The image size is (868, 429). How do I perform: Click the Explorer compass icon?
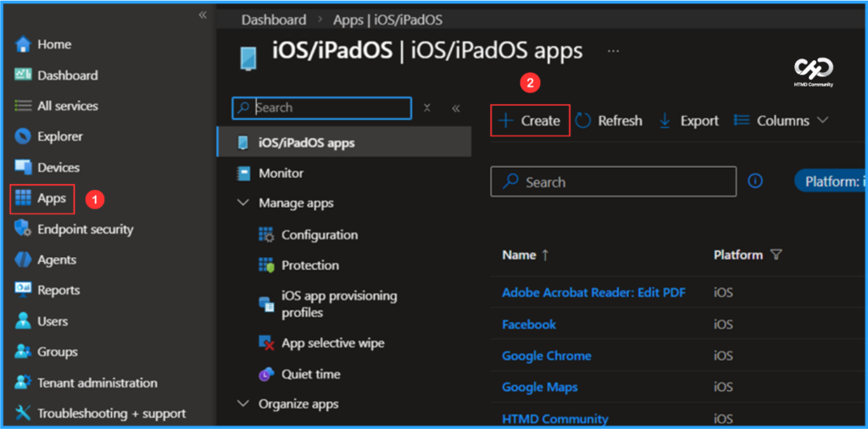23,136
